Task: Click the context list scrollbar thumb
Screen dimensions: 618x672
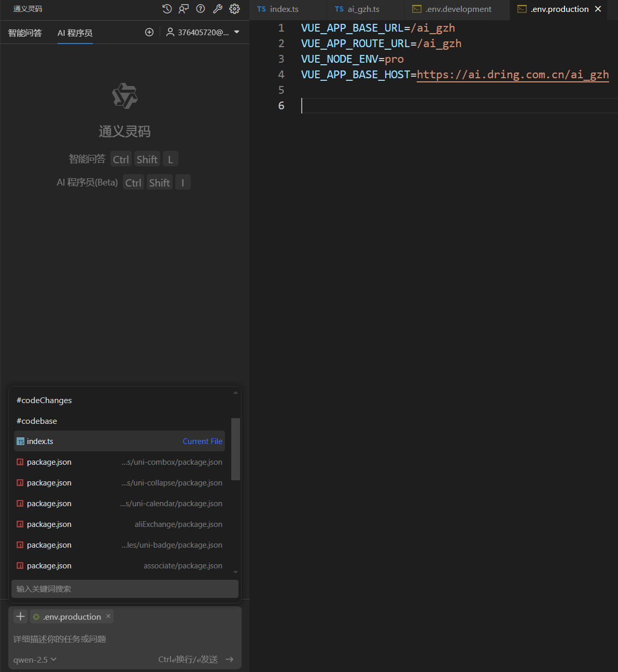Action: [x=235, y=449]
